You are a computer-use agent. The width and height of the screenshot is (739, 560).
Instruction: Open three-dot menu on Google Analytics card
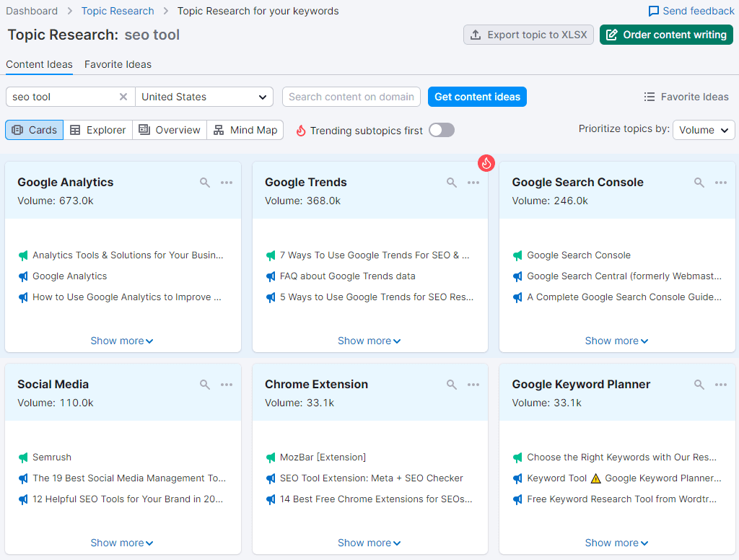tap(227, 183)
